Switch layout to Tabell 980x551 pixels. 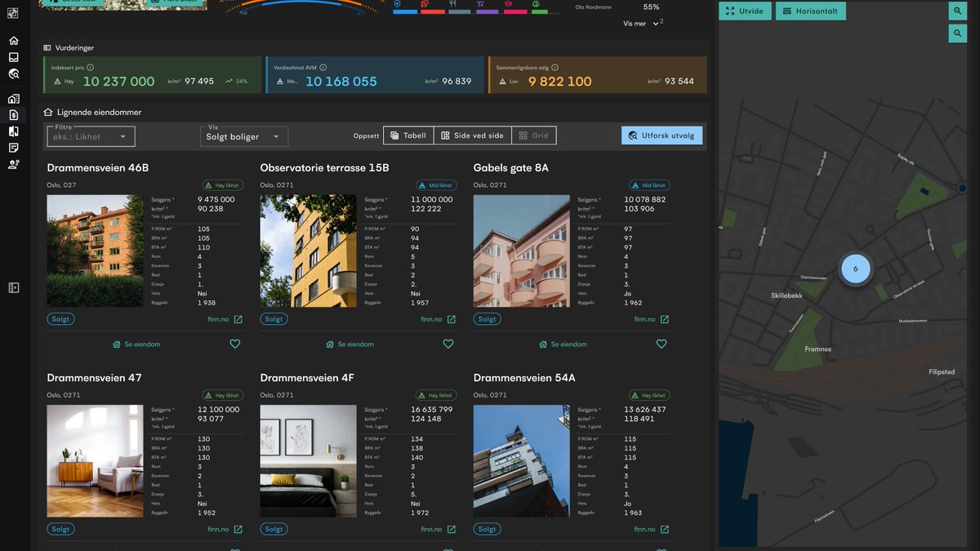point(408,136)
